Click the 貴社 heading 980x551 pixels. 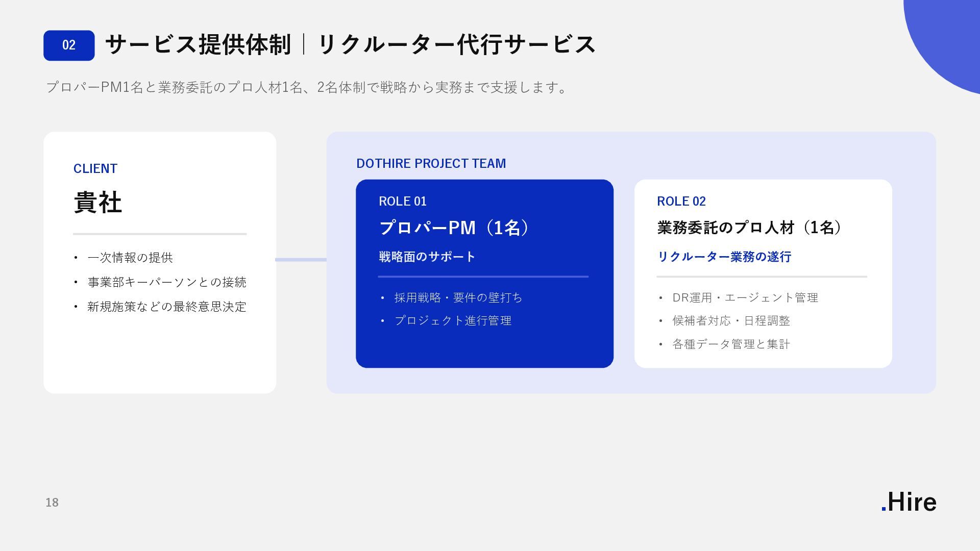97,203
